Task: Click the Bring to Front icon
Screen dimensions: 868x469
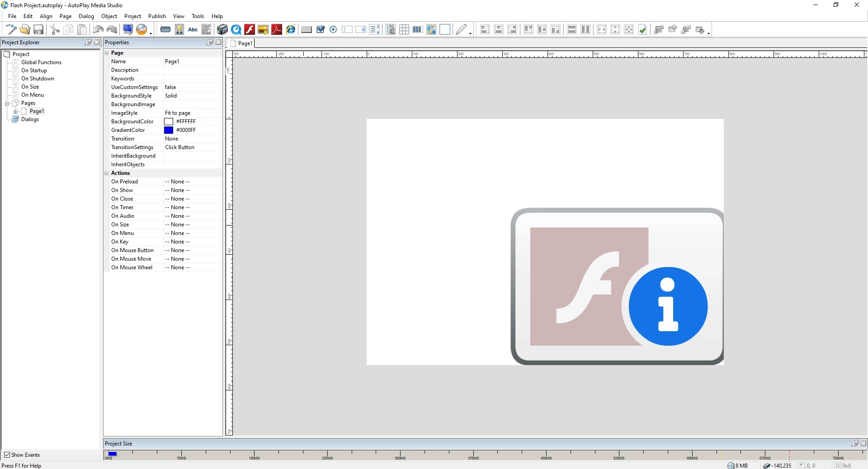Action: point(659,30)
